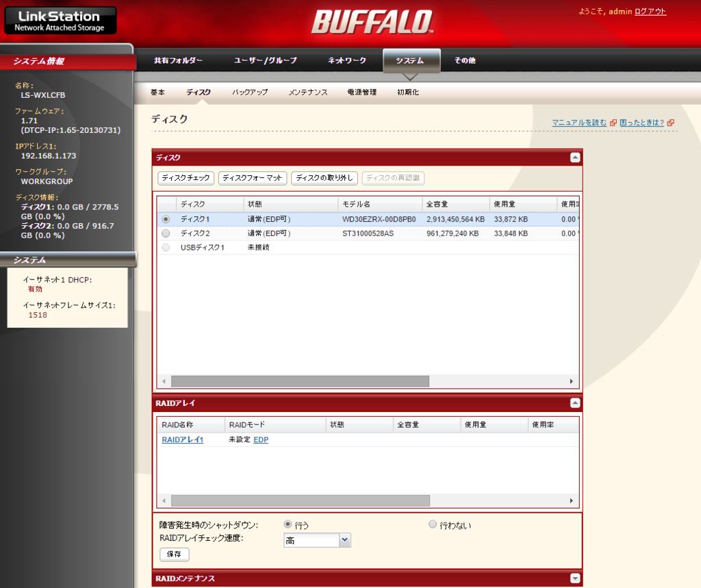Select USBディスク1 radio button
Screen dimensions: 701x588
pyautogui.click(x=166, y=247)
